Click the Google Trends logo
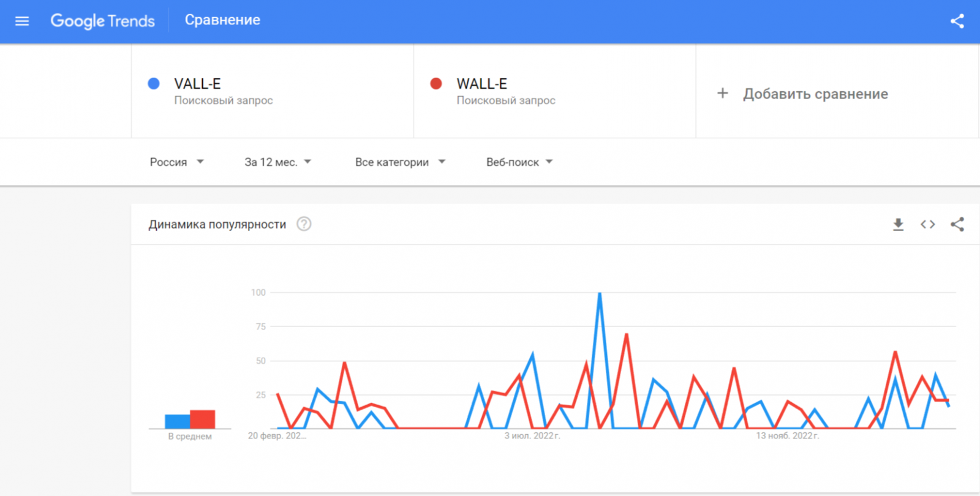 click(102, 21)
